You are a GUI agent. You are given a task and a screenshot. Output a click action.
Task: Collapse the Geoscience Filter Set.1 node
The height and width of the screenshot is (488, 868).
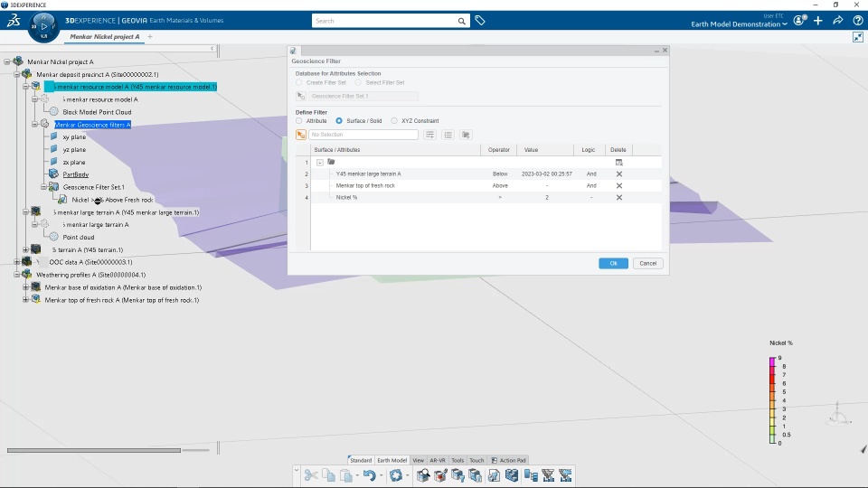click(x=43, y=187)
